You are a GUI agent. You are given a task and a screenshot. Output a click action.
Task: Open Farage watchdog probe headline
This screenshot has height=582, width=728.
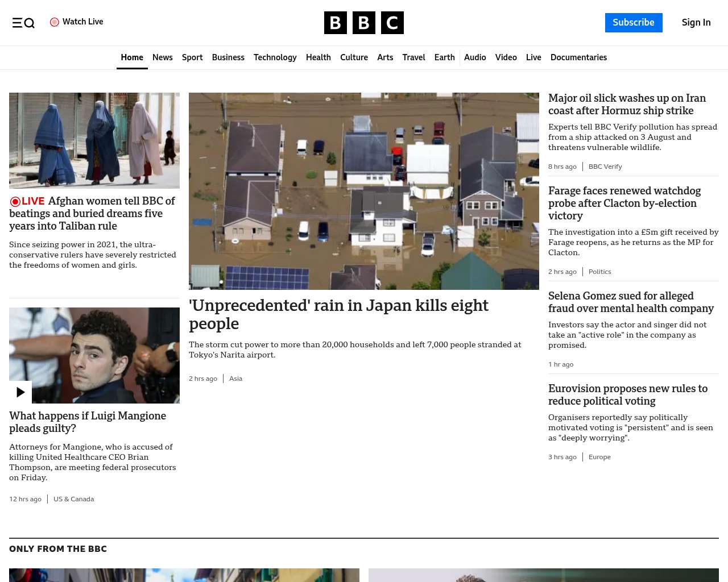coord(624,203)
